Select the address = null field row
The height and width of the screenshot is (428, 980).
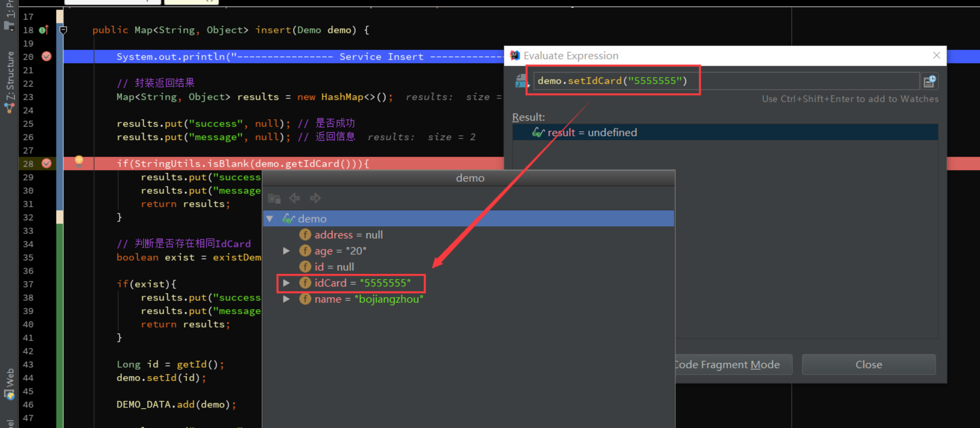point(348,235)
